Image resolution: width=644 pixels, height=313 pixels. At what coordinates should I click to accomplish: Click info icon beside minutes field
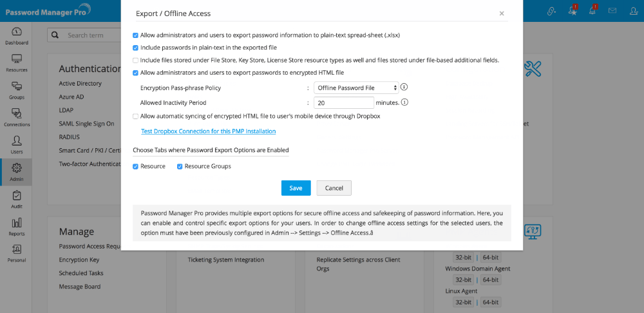pos(404,102)
